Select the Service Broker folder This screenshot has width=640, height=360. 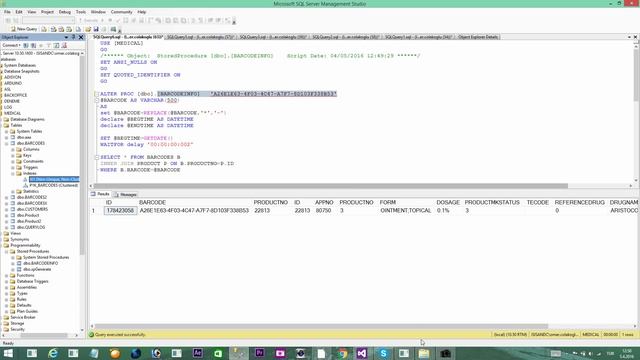pos(23,317)
